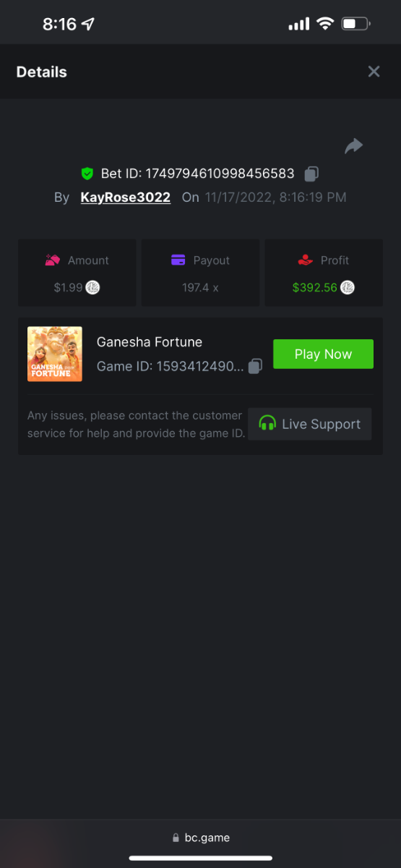Tap the purple Payout card icon

pos(178,260)
